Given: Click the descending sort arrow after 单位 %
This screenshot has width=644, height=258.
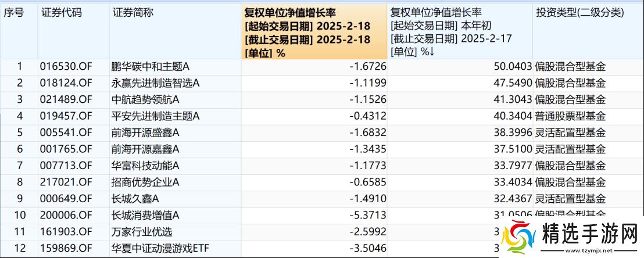Looking at the screenshot, I should [x=432, y=52].
